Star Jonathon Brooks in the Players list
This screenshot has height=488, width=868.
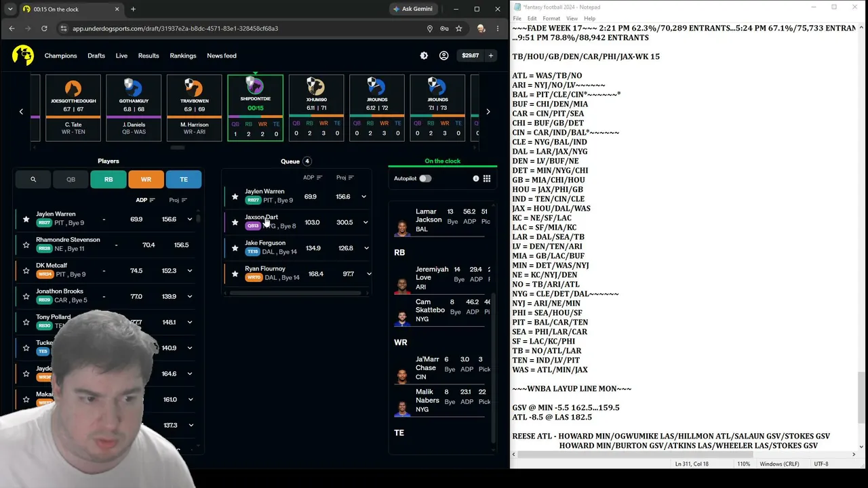coord(26,296)
